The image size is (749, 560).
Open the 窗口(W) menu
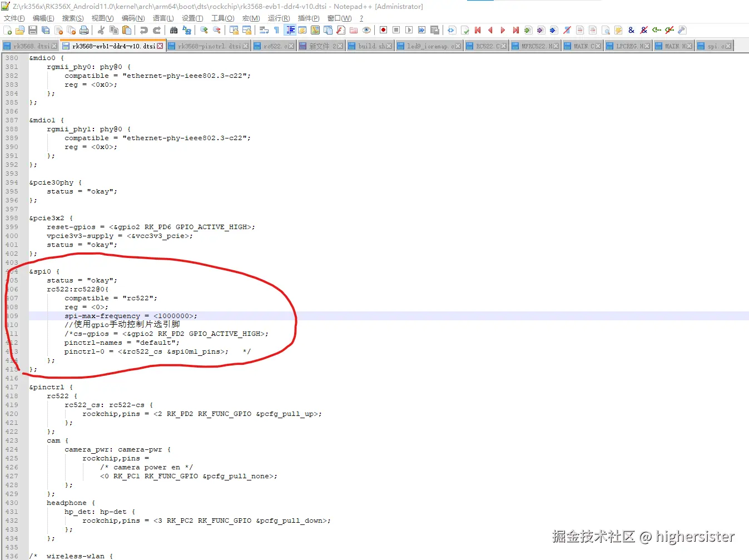339,18
